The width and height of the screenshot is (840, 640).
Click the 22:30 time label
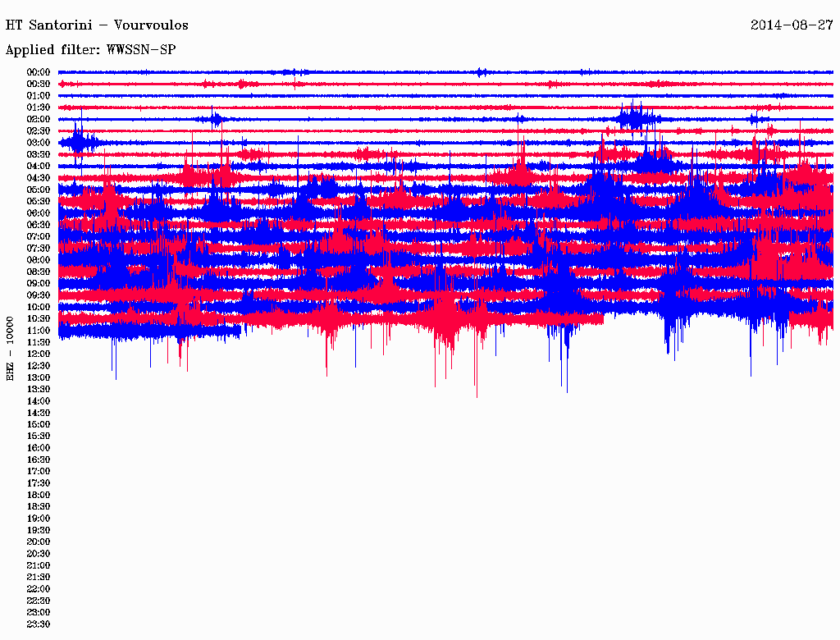tap(39, 601)
